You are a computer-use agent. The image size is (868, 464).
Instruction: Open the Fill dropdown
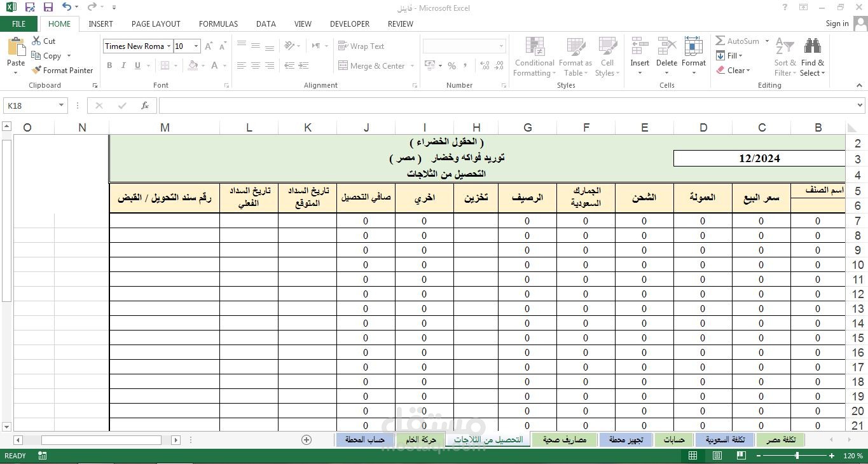(729, 56)
